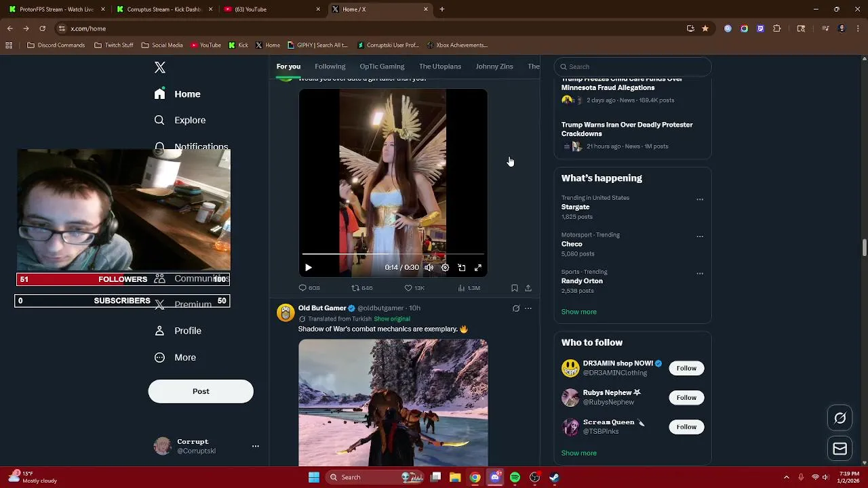The height and width of the screenshot is (488, 868).
Task: Follow Rubys Nephew
Action: [686, 397]
